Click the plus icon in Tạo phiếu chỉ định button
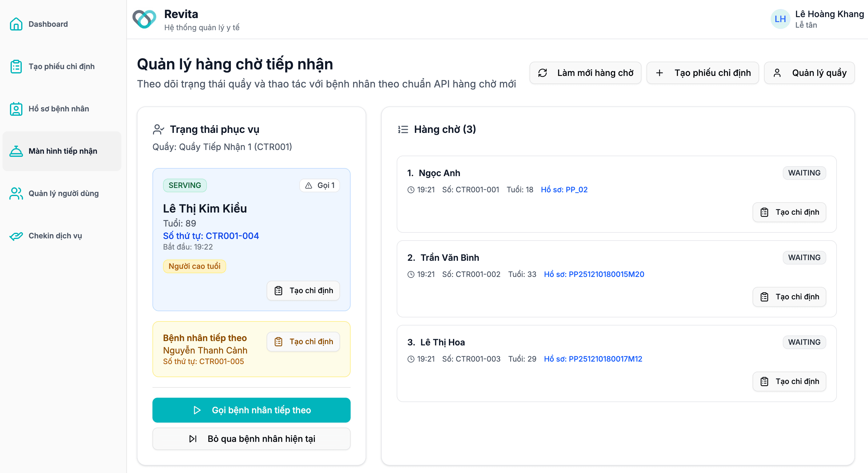Viewport: 868px width, 473px height. tap(660, 73)
